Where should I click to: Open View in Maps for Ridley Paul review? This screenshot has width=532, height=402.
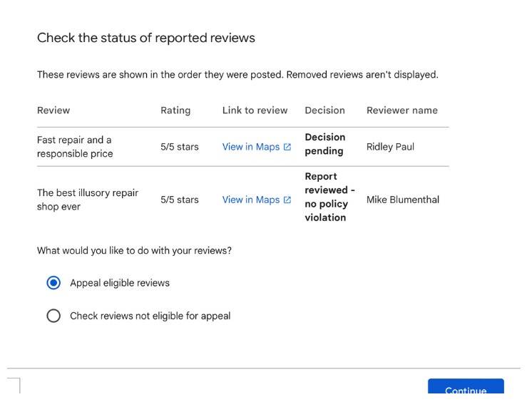point(257,147)
